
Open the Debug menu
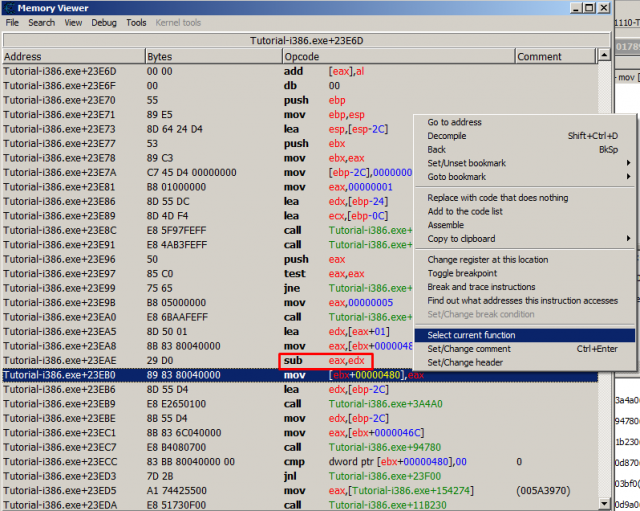103,23
